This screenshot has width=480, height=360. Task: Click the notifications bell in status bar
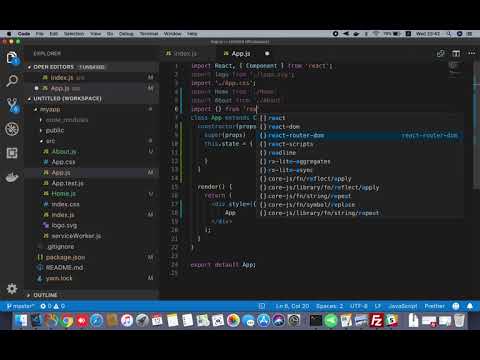pos(470,306)
